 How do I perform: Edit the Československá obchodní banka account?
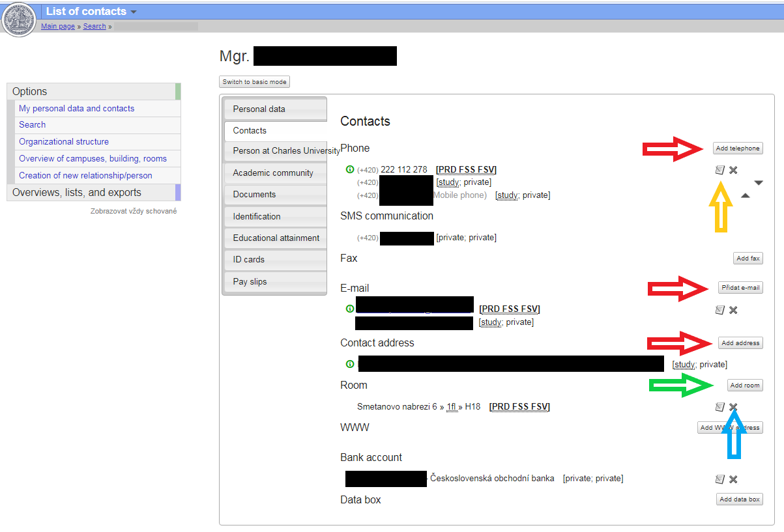719,479
